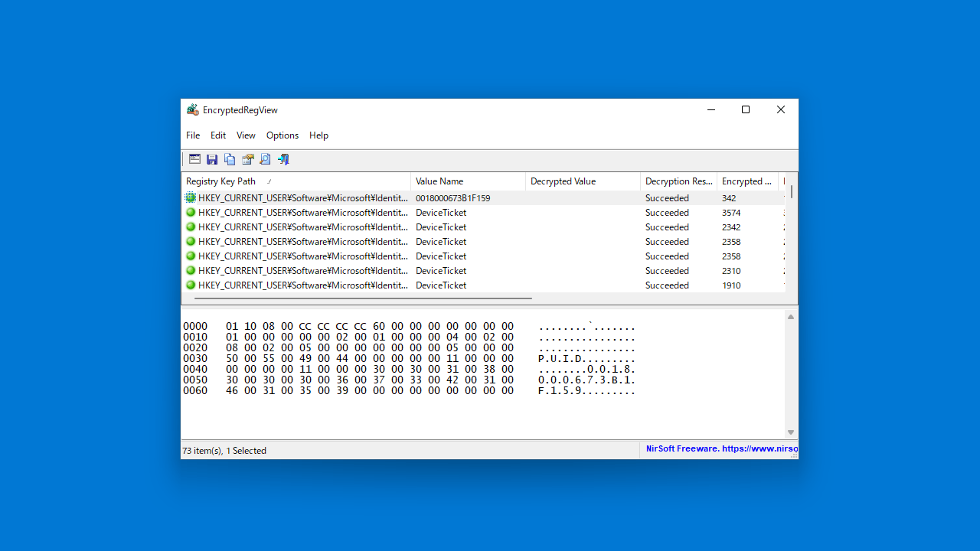This screenshot has height=551, width=980.
Task: Open the Options menu
Action: pyautogui.click(x=283, y=135)
